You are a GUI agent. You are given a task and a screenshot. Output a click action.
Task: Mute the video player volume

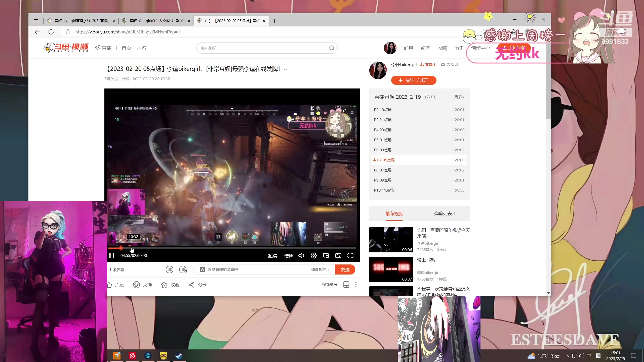tap(301, 256)
